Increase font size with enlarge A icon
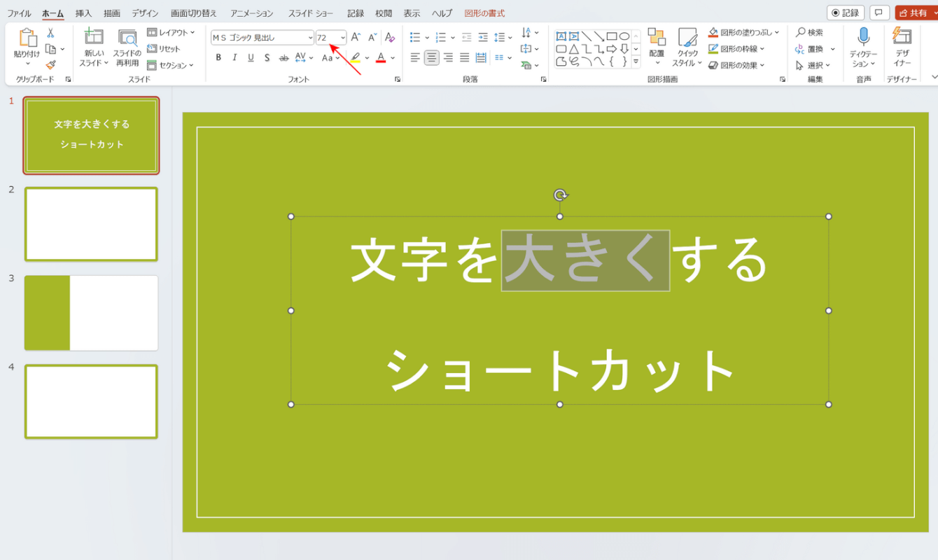 356,37
